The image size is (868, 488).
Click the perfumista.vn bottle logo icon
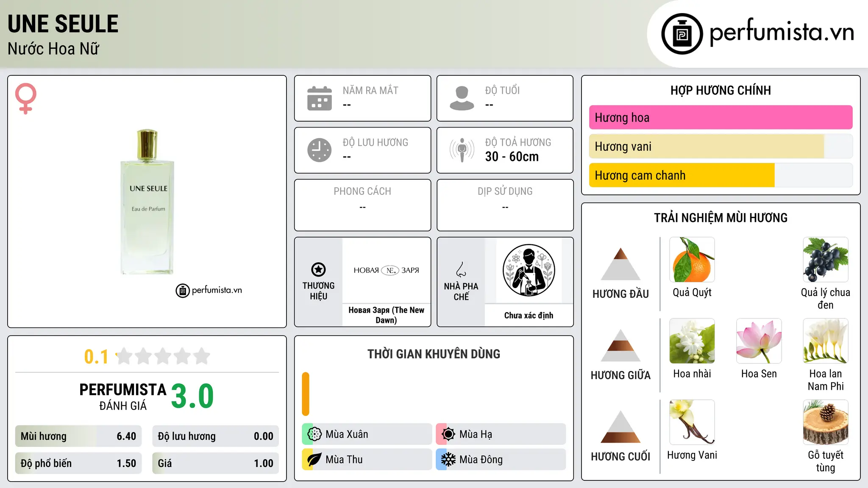pos(682,34)
